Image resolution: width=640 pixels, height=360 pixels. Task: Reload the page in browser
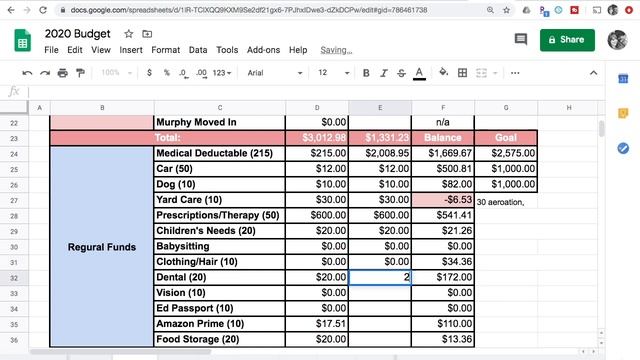click(43, 10)
